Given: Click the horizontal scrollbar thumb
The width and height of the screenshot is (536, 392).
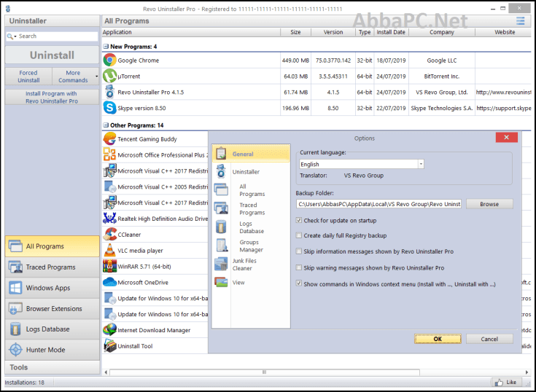Looking at the screenshot, I should (x=264, y=372).
